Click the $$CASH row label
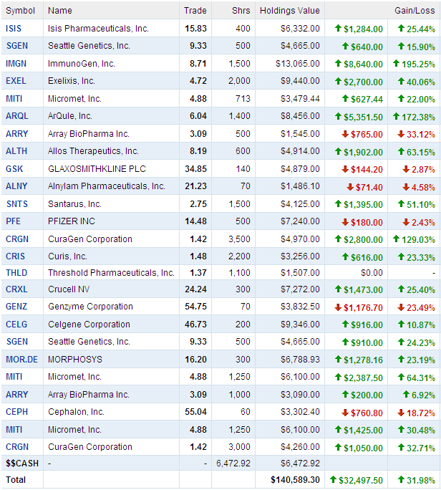Viewport: 441px width, 490px height. [22, 463]
